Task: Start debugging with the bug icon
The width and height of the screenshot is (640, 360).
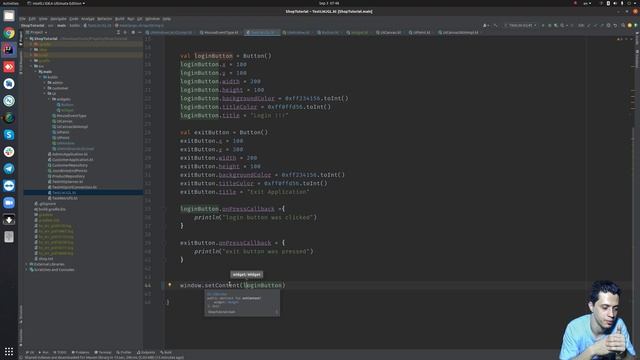Action: pyautogui.click(x=549, y=25)
